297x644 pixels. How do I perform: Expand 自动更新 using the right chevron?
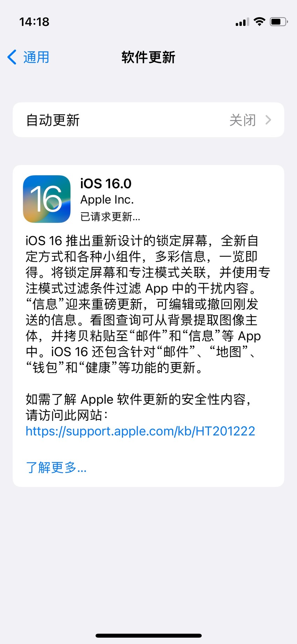(x=268, y=120)
